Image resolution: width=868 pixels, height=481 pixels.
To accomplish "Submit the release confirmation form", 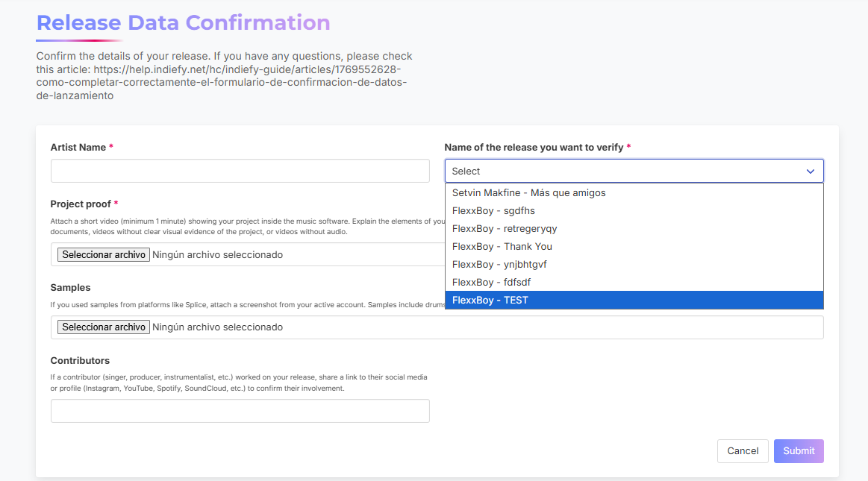I will (799, 451).
